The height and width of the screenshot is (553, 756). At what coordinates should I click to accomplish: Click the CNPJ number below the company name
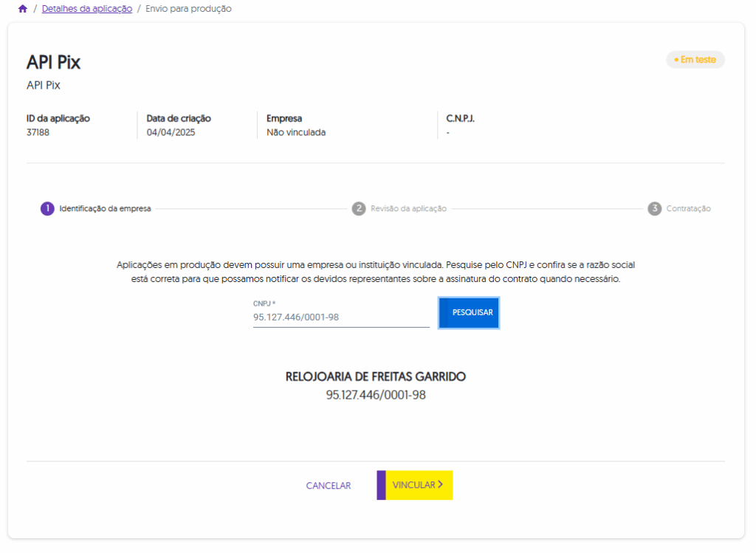point(376,395)
